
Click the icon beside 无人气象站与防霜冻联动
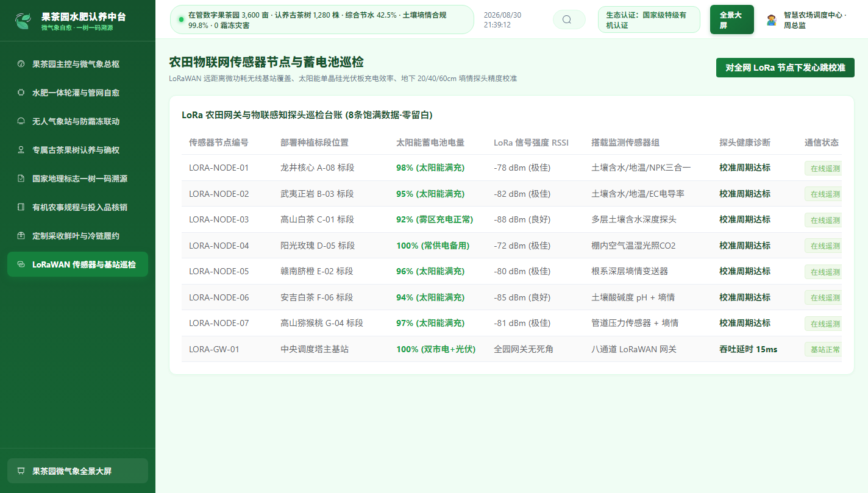(21, 121)
